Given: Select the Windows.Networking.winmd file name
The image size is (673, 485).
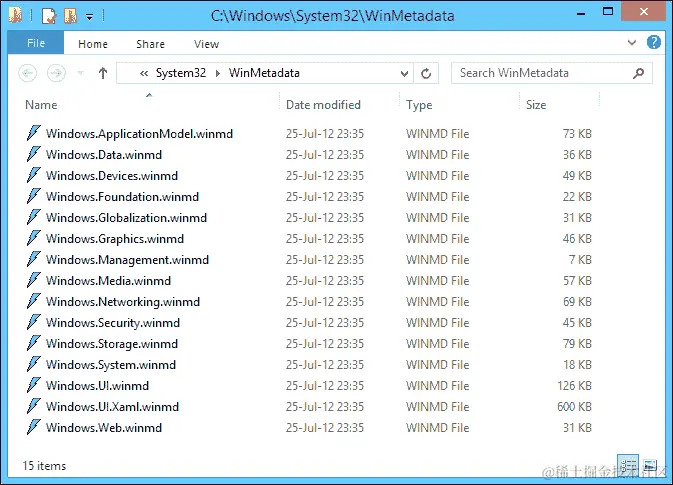Looking at the screenshot, I should (123, 302).
